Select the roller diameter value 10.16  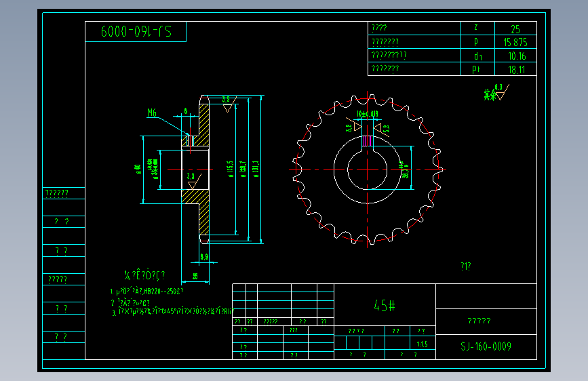coord(517,56)
